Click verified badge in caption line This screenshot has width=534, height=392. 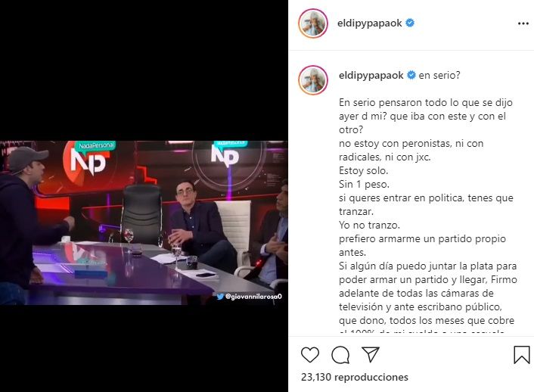pyautogui.click(x=411, y=75)
